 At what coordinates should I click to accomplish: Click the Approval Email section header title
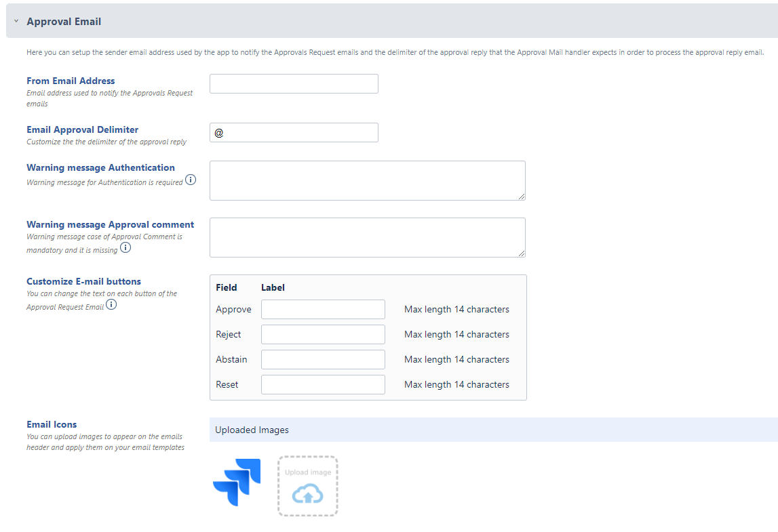pos(64,22)
